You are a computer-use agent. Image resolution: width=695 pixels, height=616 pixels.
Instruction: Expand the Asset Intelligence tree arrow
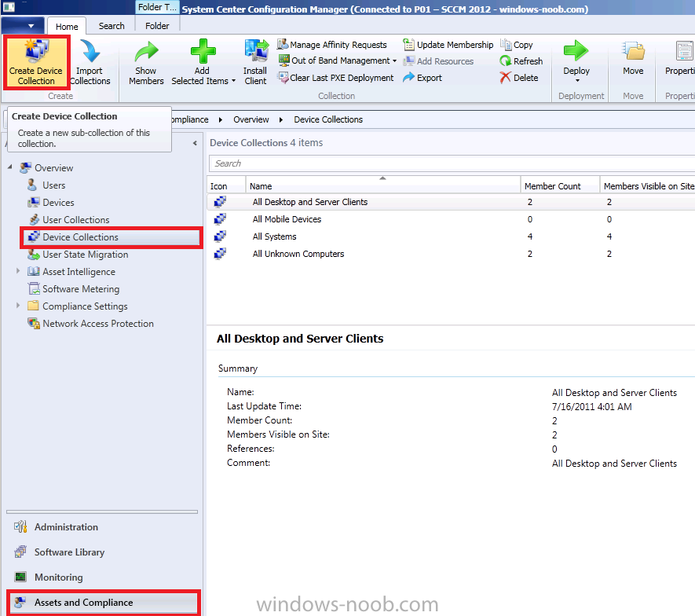click(18, 271)
